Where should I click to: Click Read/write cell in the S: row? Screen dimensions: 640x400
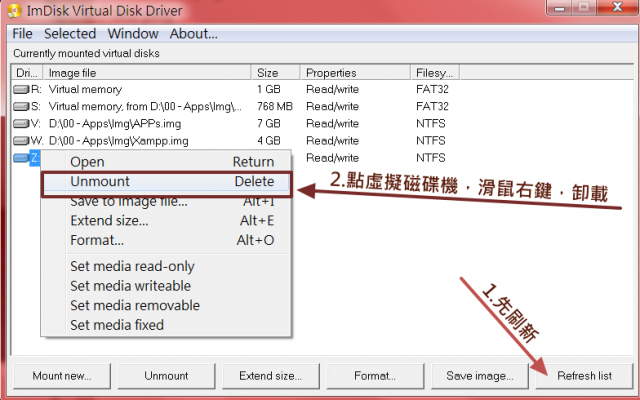333,107
